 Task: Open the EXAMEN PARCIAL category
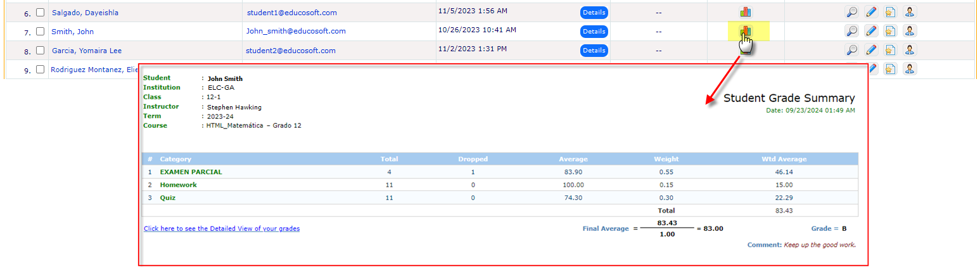[x=191, y=172]
